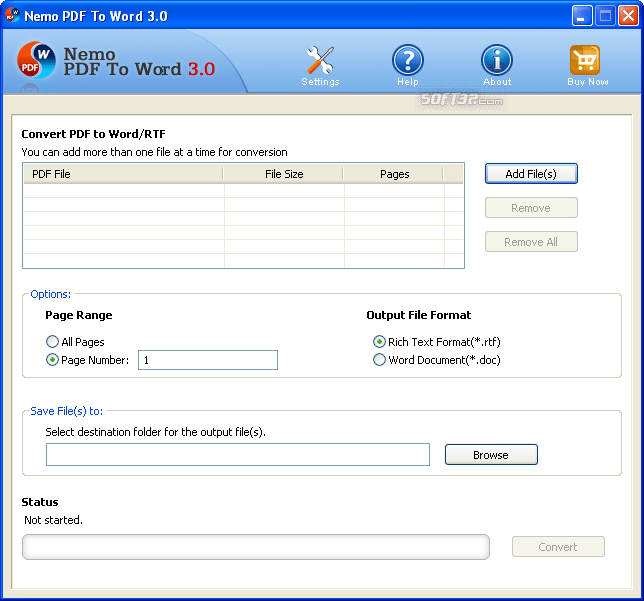
Task: Select the All Pages radio button
Action: point(52,341)
